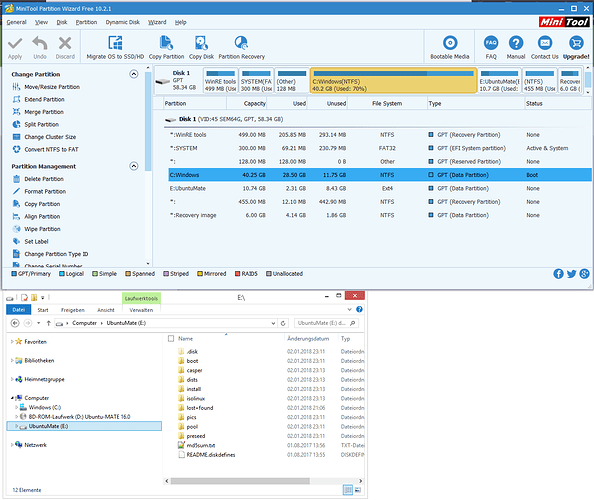The height and width of the screenshot is (500, 594).
Task: Open the Twitter share icon
Action: pos(571,273)
